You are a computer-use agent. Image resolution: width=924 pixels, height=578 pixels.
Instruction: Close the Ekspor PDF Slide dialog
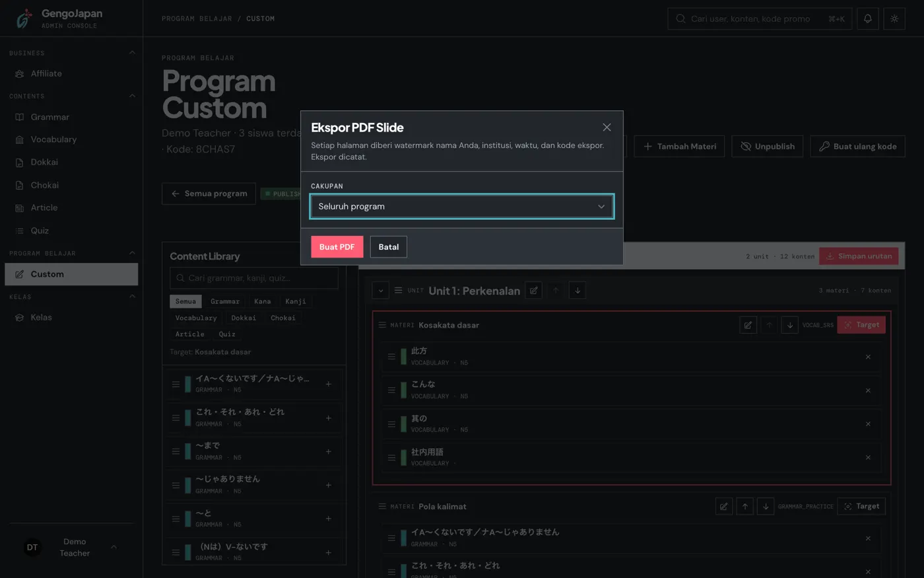point(607,127)
